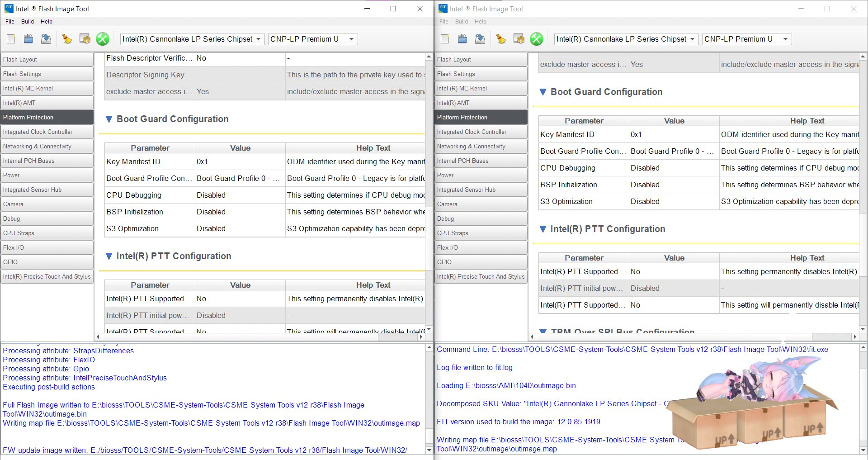The height and width of the screenshot is (460, 868).
Task: Select Intel(R) AMT tab in left window
Action: pos(47,103)
